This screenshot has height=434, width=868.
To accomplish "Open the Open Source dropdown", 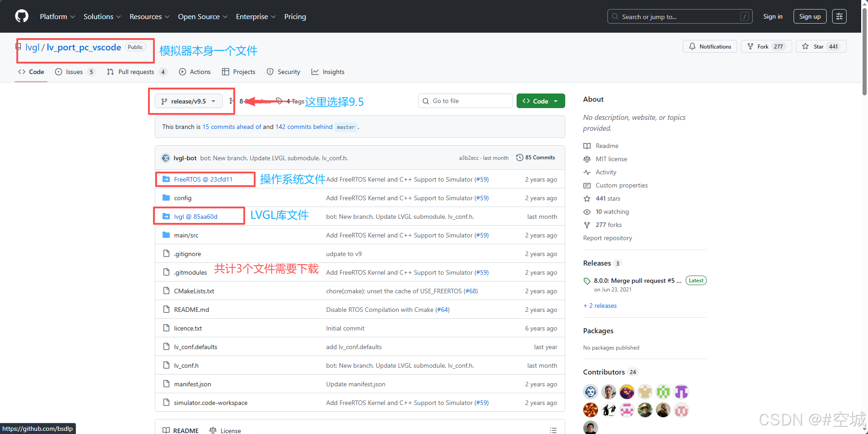I will 202,16.
